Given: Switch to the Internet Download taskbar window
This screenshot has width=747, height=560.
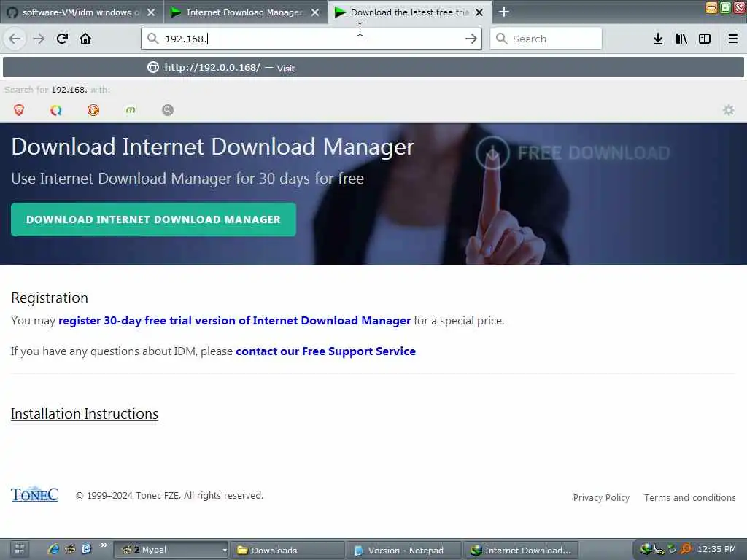Looking at the screenshot, I should point(521,550).
